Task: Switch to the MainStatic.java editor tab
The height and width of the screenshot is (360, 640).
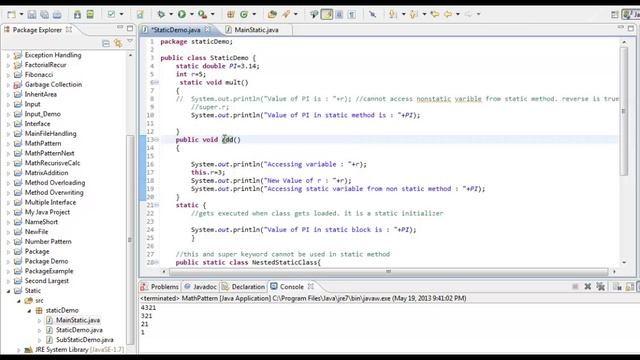Action: 256,30
